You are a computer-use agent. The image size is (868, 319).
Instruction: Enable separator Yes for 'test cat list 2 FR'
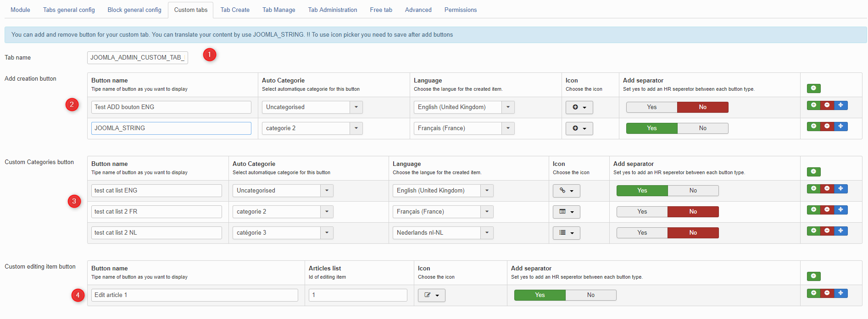tap(642, 212)
